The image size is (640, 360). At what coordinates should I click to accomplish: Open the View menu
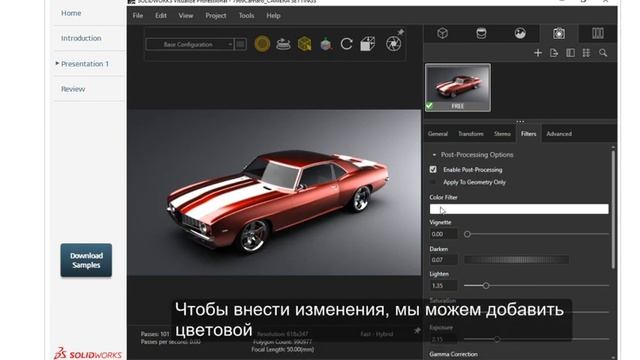(186, 16)
